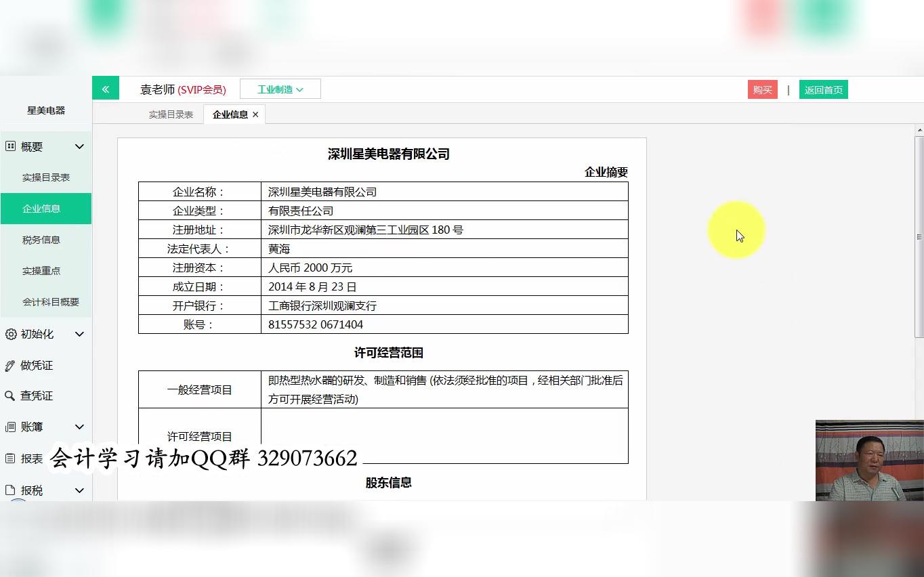Open 账簿 via its ledger book icon
Viewport: 924px width, 577px height.
[10, 427]
